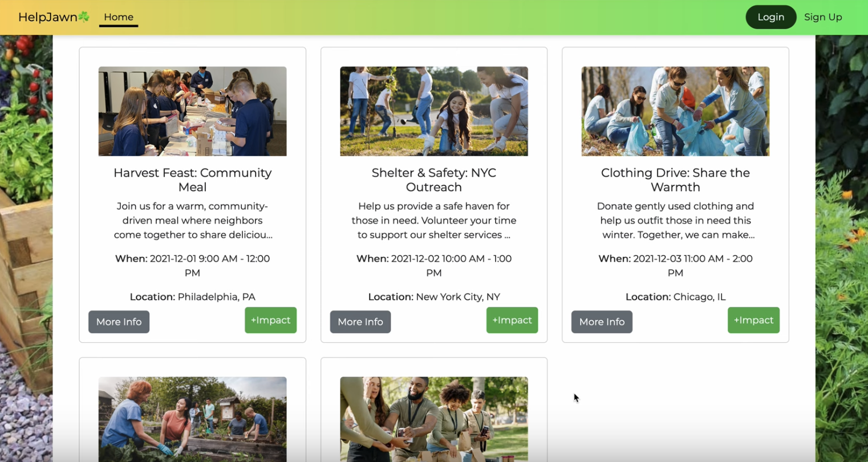Click More Info on the Harvest Feast card
Screen dimensions: 868x462
pyautogui.click(x=119, y=322)
